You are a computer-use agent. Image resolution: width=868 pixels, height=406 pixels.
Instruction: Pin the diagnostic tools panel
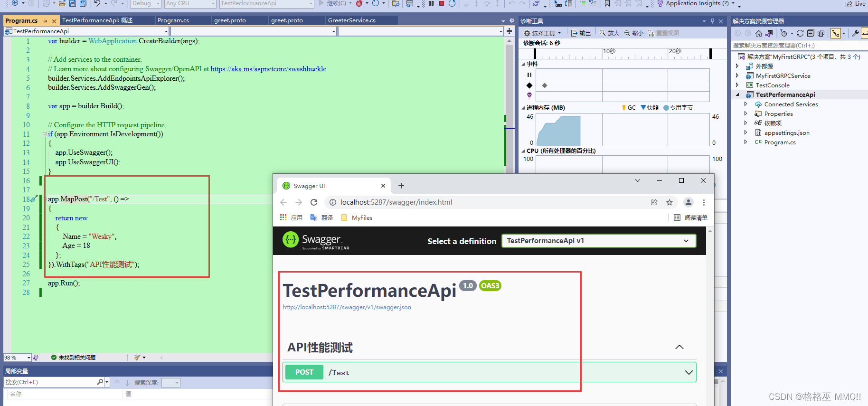point(712,21)
